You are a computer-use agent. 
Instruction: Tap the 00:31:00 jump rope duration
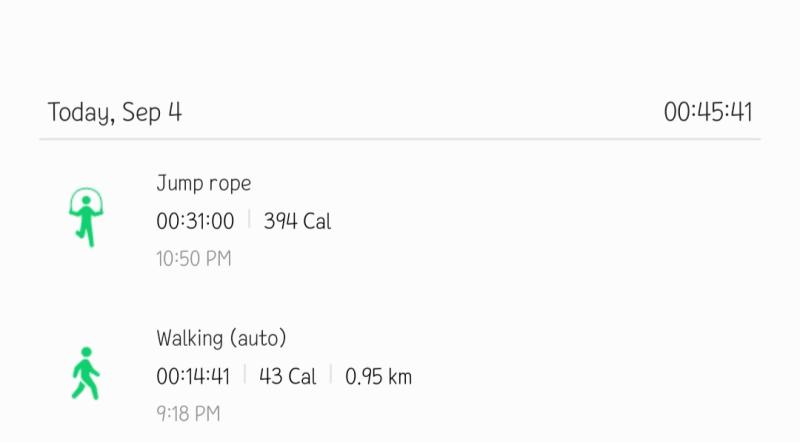point(195,222)
